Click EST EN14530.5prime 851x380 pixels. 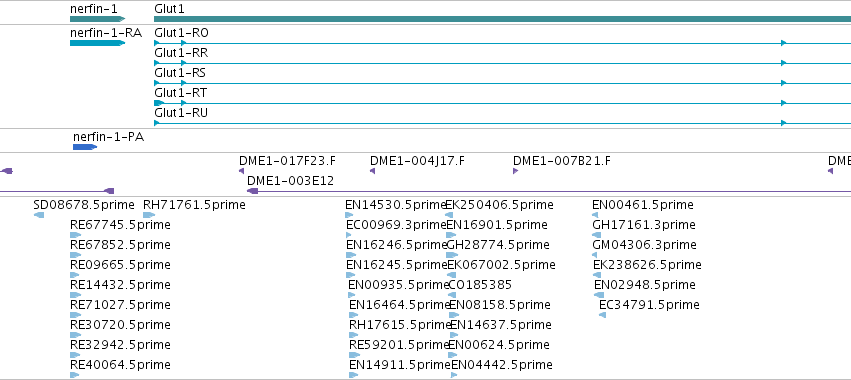[395, 205]
